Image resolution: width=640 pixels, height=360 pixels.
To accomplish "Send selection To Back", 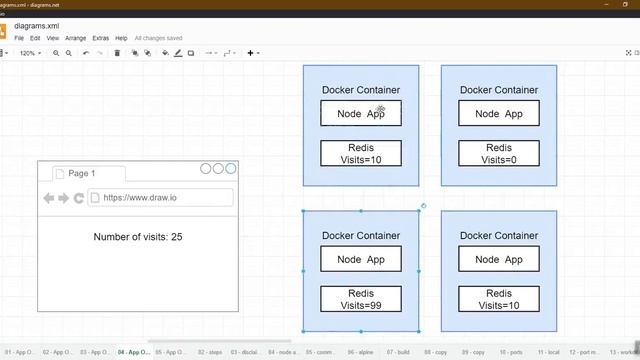I will click(148, 53).
